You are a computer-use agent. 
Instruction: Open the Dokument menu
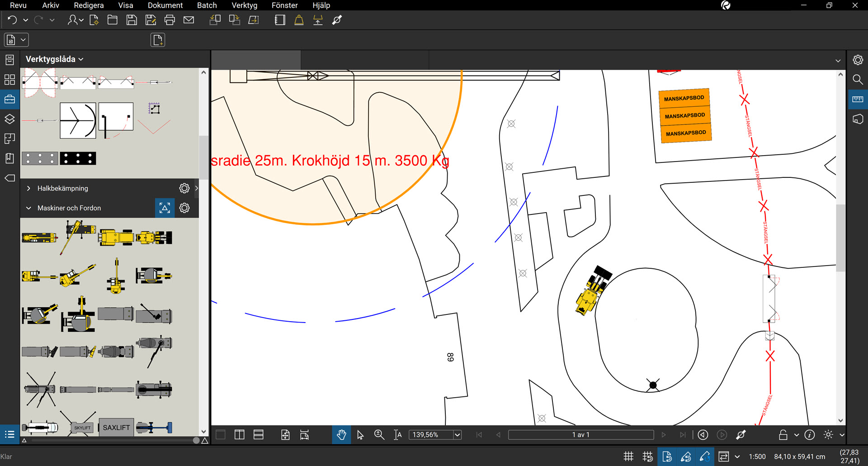pos(165,5)
